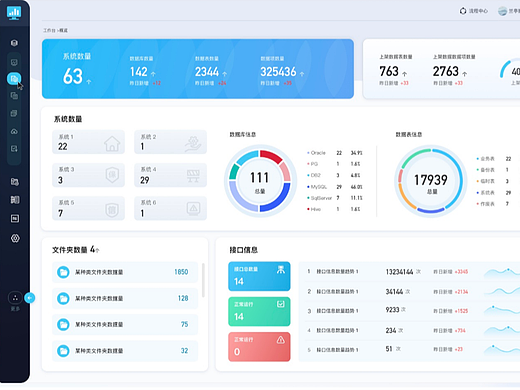The width and height of the screenshot is (520, 390).
Task: Select the vertical-bars book sidebar icon
Action: click(x=15, y=200)
